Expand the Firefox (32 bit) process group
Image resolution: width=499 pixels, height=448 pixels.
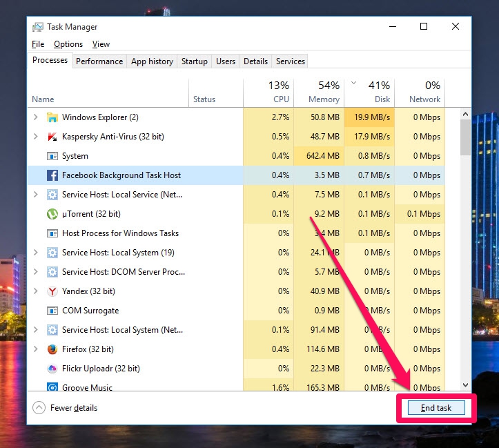36,349
